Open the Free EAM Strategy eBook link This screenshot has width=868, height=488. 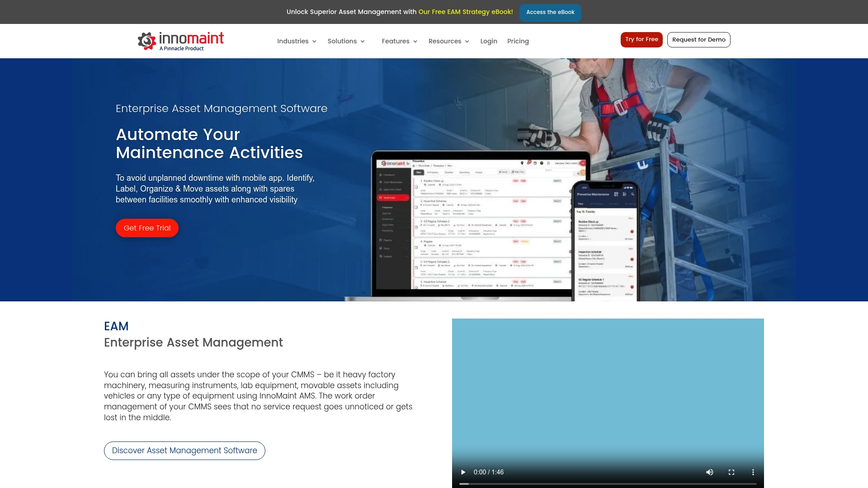466,12
